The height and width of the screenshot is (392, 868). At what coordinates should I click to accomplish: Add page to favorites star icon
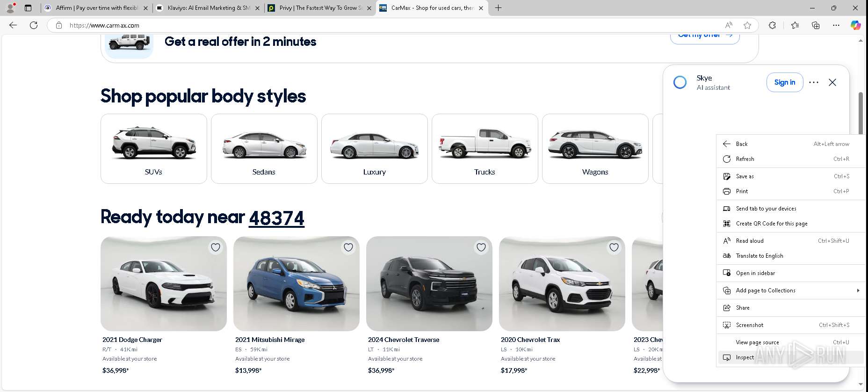click(747, 25)
